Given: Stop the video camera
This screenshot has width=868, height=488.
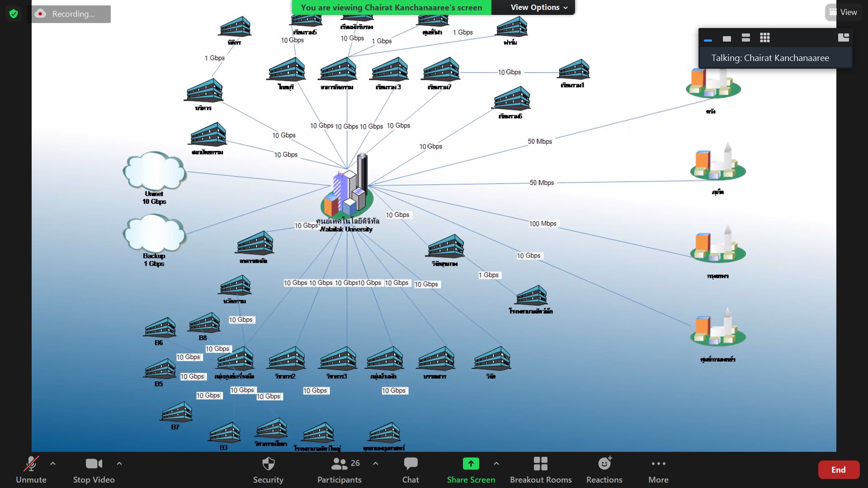Looking at the screenshot, I should (x=94, y=470).
